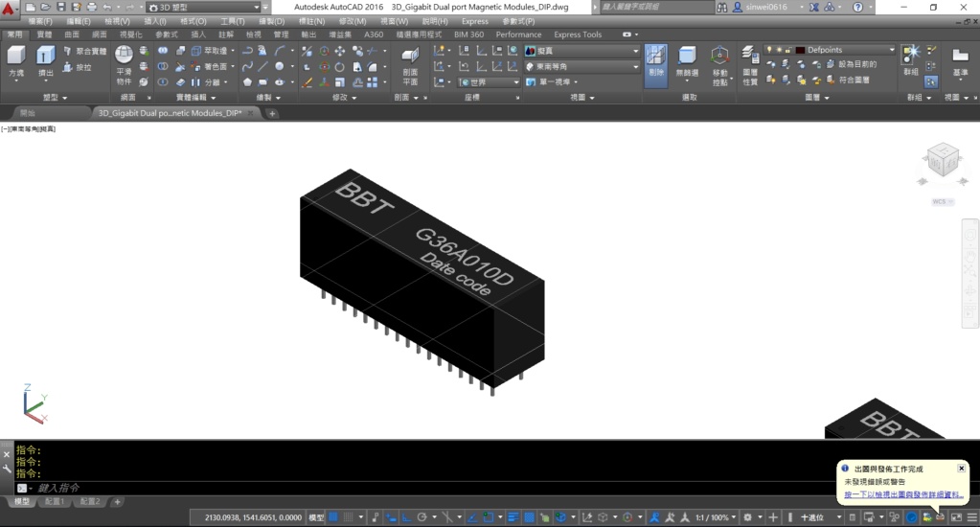Add new drawing tab with plus button
Viewport: 980px width, 527px height.
pos(272,113)
